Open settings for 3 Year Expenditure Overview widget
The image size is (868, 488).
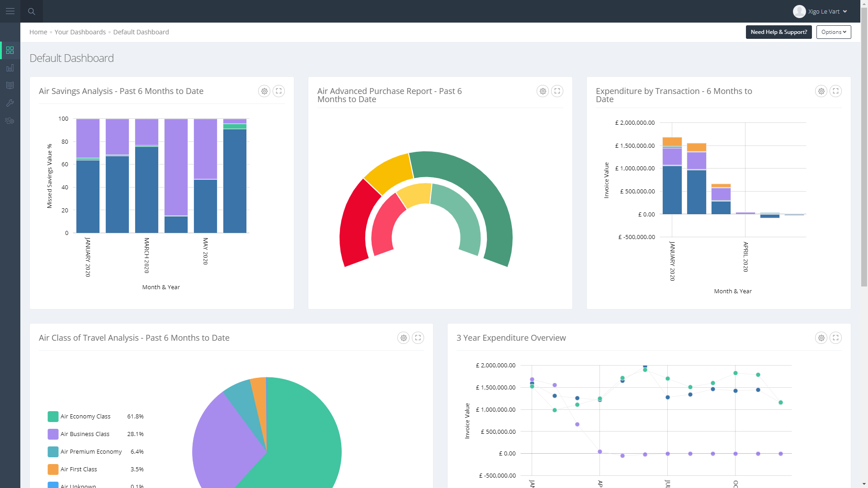(x=821, y=338)
